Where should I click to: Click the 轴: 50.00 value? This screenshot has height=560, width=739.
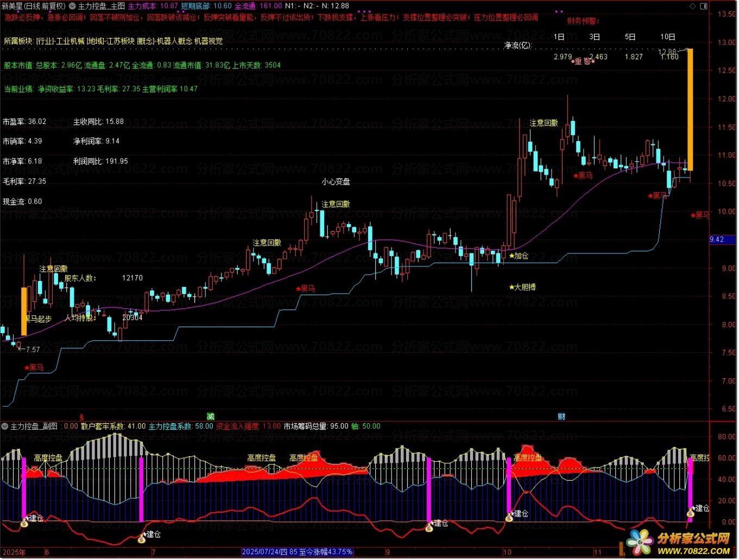coord(366,427)
